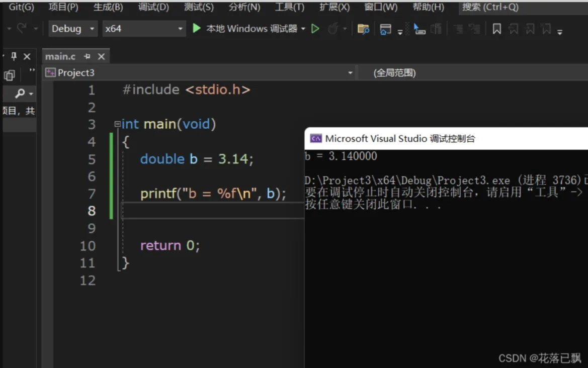Click the cursor-and-line selection toolbar icon
Viewport: 588px width, 368px height.
[419, 29]
